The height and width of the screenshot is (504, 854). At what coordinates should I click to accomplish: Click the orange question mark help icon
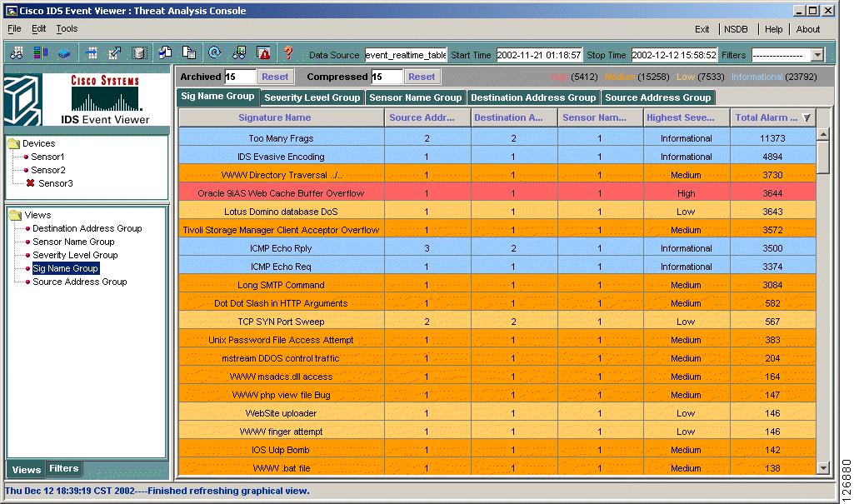coord(288,52)
